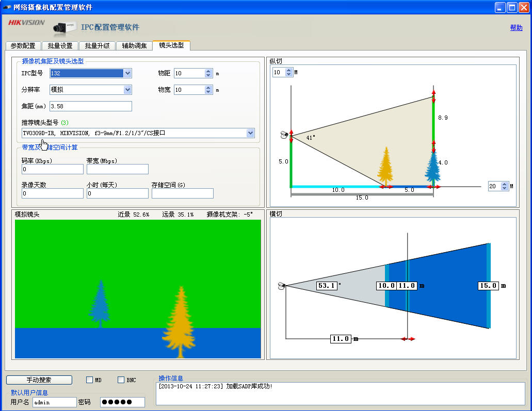
Task: Click red arrow handle under yellow tree
Action: click(x=386, y=187)
